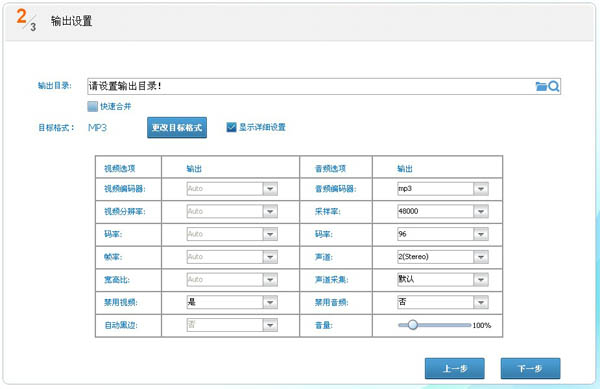
Task: Expand the 采样率 48000 dropdown
Action: click(443, 211)
